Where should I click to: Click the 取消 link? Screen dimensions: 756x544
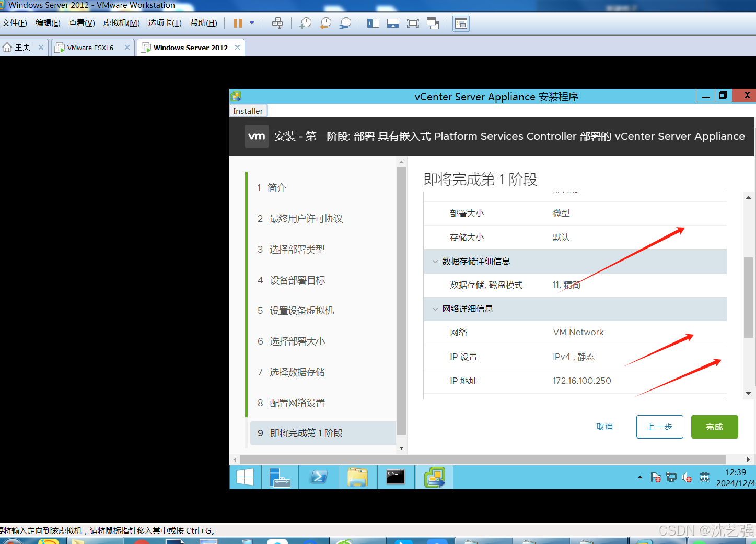tap(604, 427)
